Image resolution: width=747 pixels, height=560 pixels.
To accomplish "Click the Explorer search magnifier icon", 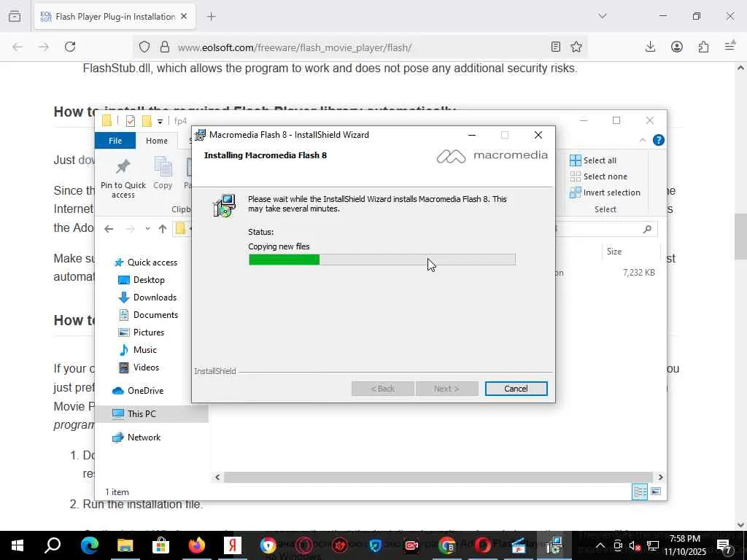I will click(x=647, y=229).
